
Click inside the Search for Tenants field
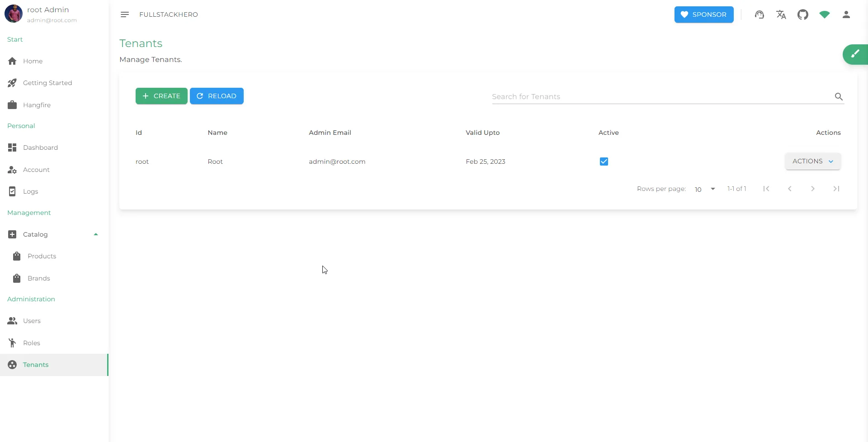(633, 96)
